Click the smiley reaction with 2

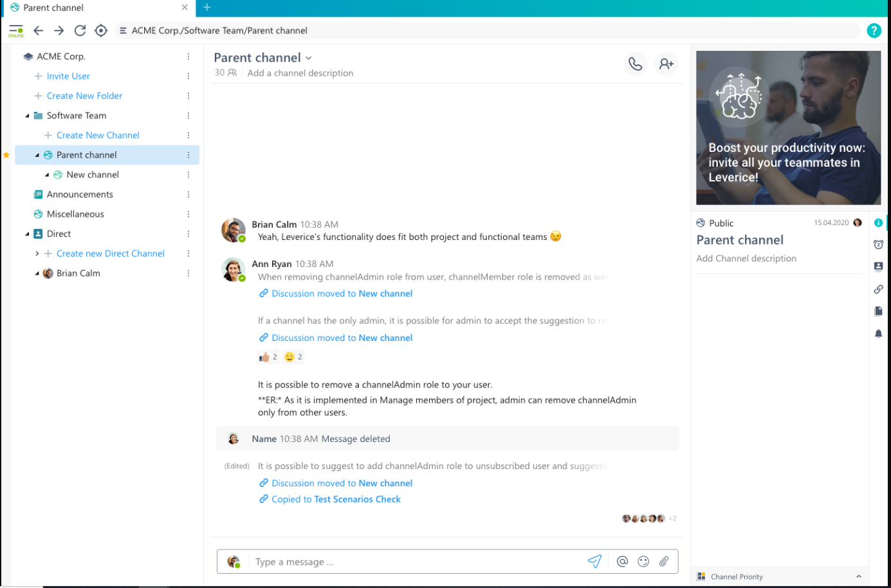(x=293, y=357)
